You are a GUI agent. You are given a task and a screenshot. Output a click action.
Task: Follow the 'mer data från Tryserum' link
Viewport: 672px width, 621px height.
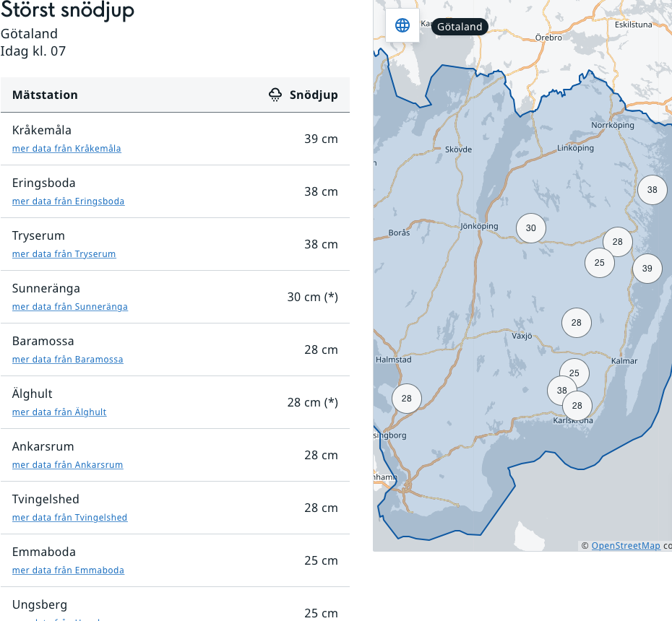click(x=64, y=254)
